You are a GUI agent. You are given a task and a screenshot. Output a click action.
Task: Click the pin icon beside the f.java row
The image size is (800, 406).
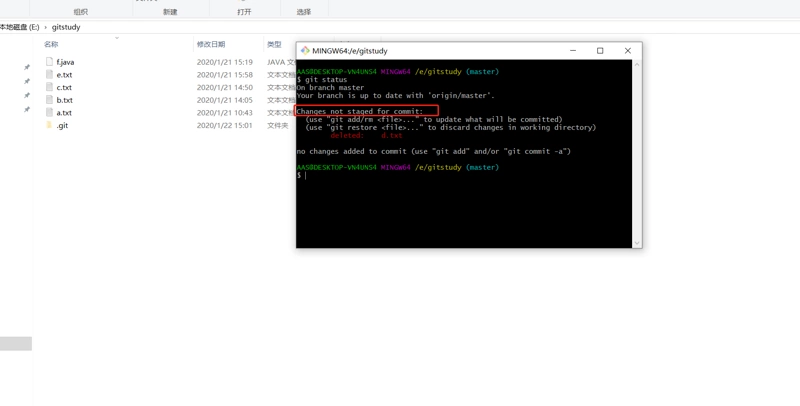coord(27,67)
